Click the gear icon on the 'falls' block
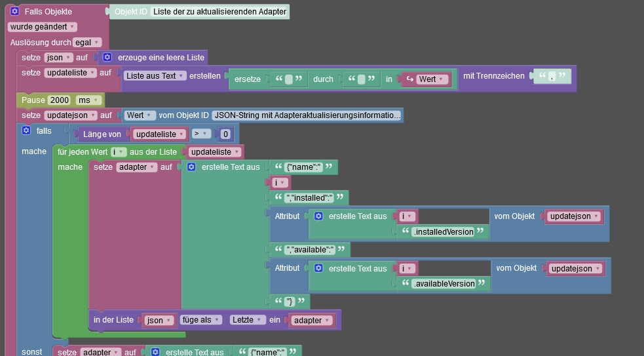 pyautogui.click(x=26, y=130)
